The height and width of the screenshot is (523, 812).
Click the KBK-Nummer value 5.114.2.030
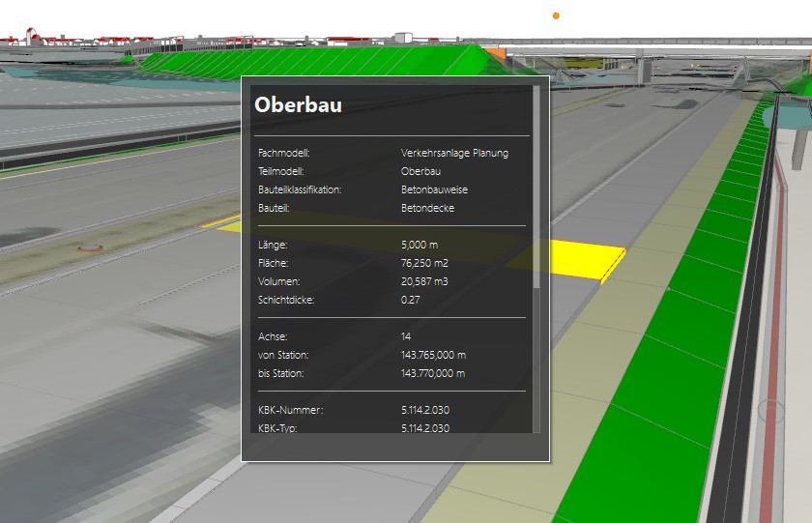(x=424, y=410)
